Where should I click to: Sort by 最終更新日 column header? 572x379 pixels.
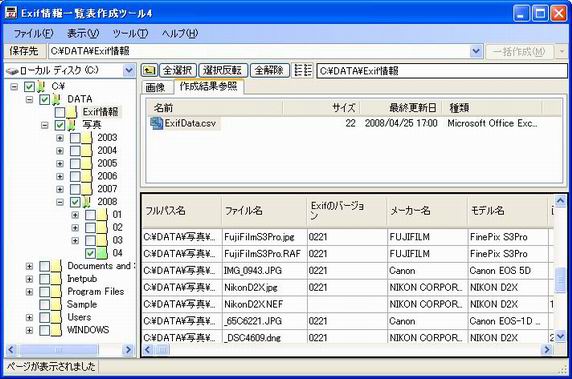pos(401,108)
